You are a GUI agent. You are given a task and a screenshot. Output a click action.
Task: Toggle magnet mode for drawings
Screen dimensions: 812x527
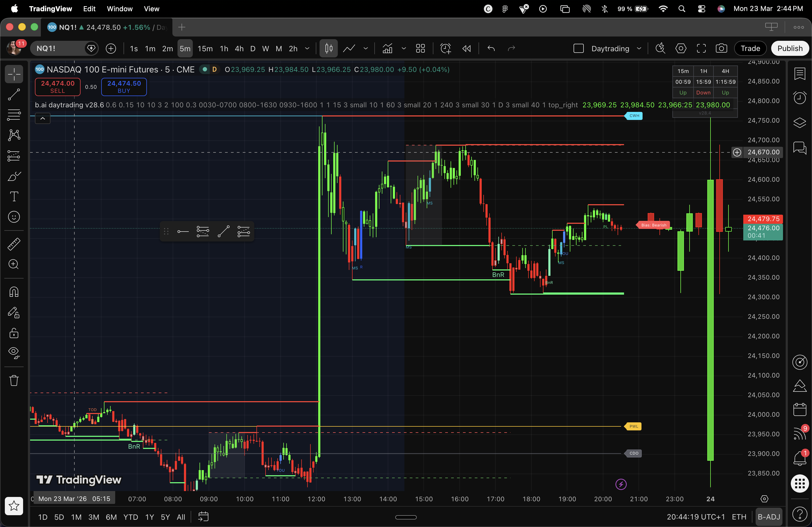coord(14,292)
